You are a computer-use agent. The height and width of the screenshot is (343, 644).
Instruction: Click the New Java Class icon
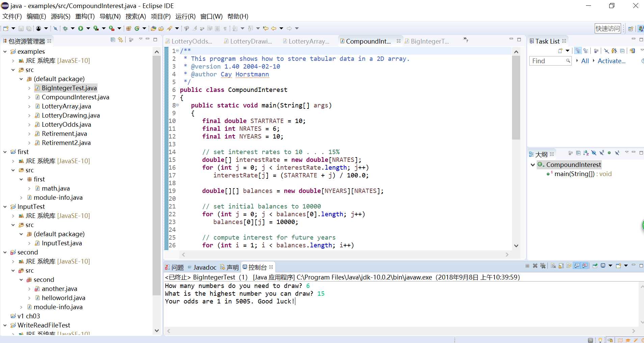coord(137,28)
